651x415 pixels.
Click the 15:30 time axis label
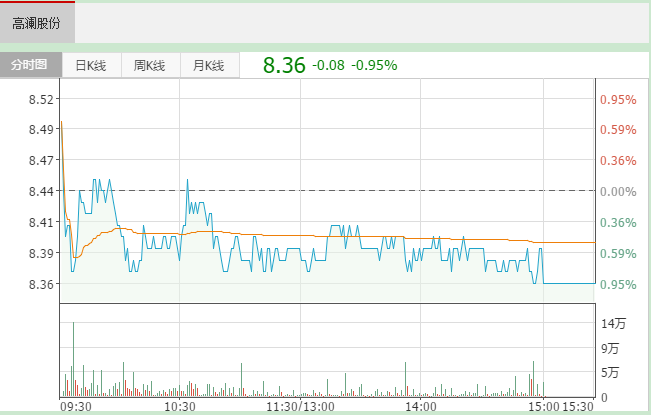578,407
